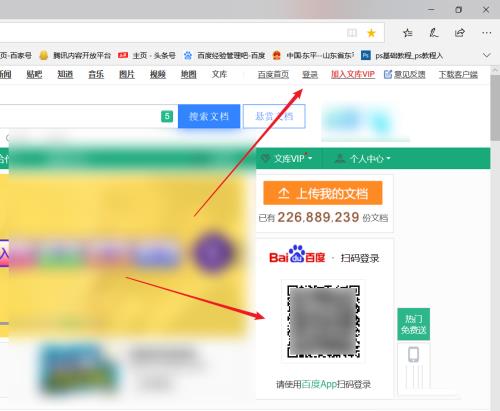Click the 悬赏文档 button
This screenshot has width=500, height=411.
274,116
